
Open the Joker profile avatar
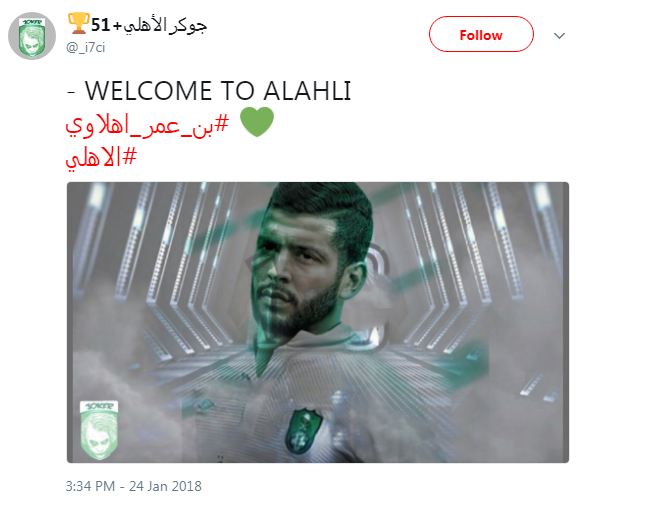32,36
